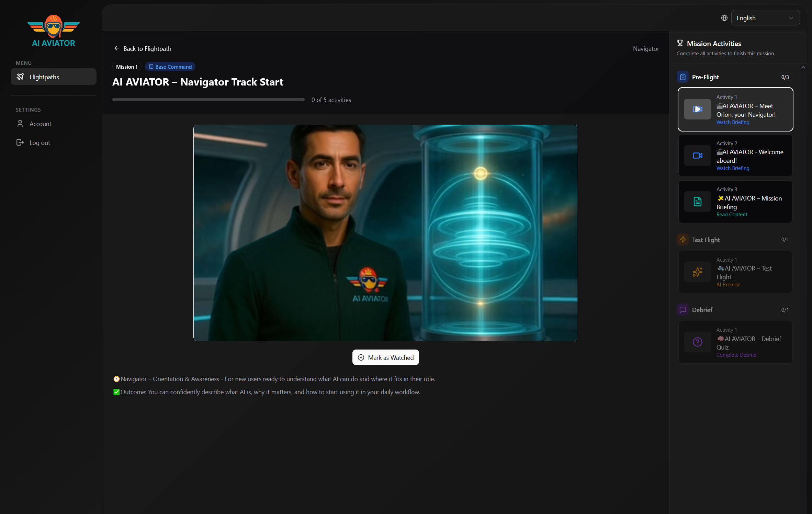Click the question mark Debrief Quiz icon
This screenshot has width=812, height=514.
(x=697, y=342)
